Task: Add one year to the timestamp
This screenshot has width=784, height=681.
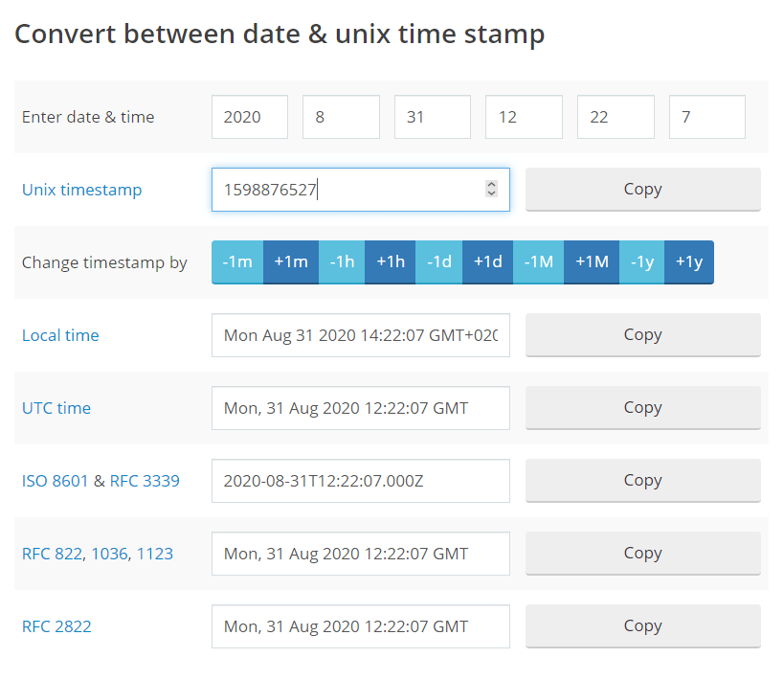Action: click(x=689, y=261)
